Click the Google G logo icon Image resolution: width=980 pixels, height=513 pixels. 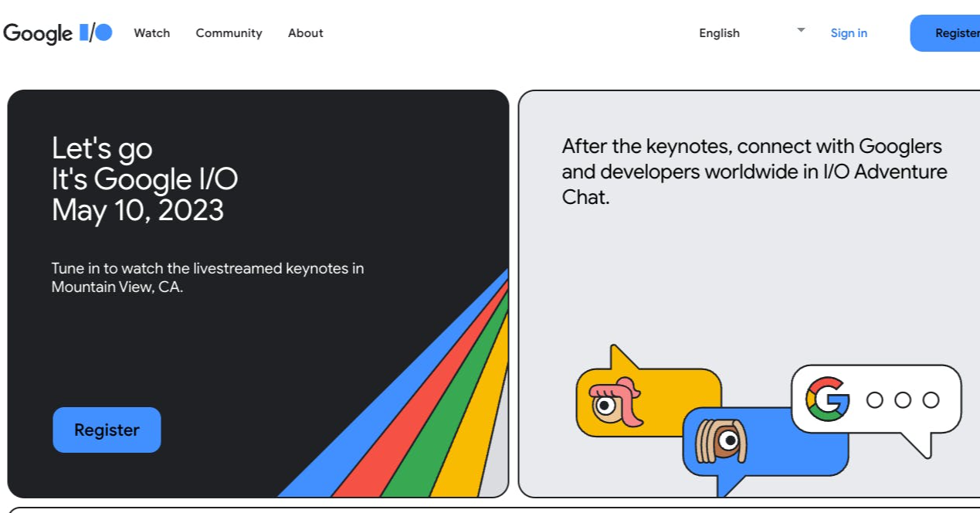[x=828, y=399]
